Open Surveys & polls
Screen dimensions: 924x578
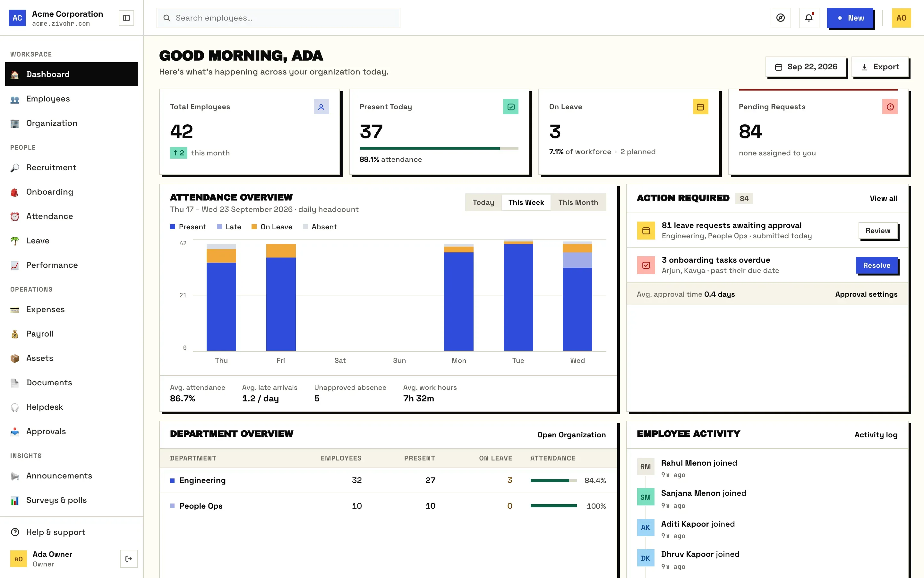tap(72, 500)
